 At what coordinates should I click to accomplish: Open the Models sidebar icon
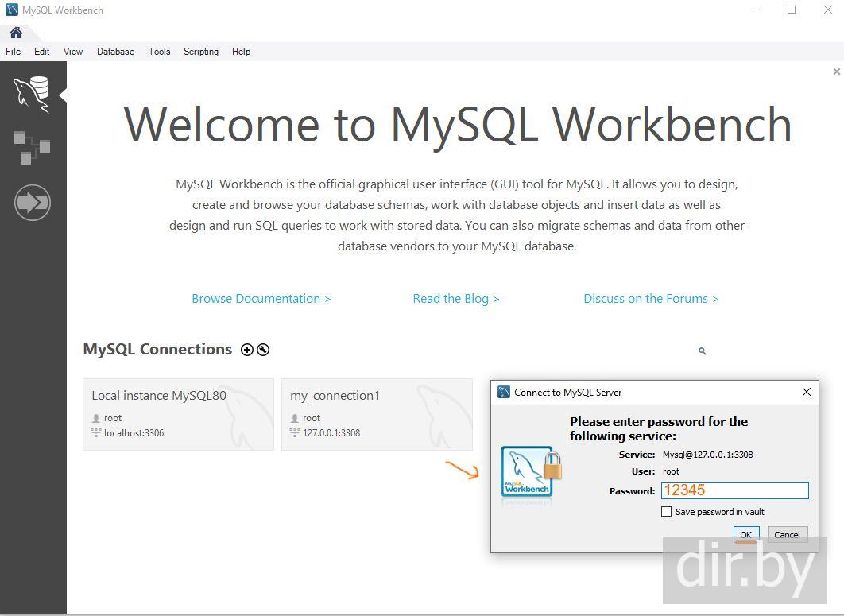(32, 147)
